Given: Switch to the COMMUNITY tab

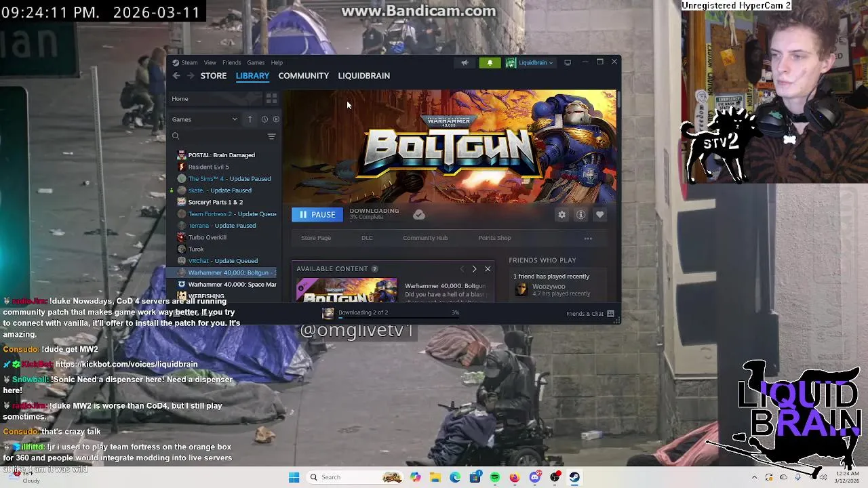Looking at the screenshot, I should [x=303, y=76].
